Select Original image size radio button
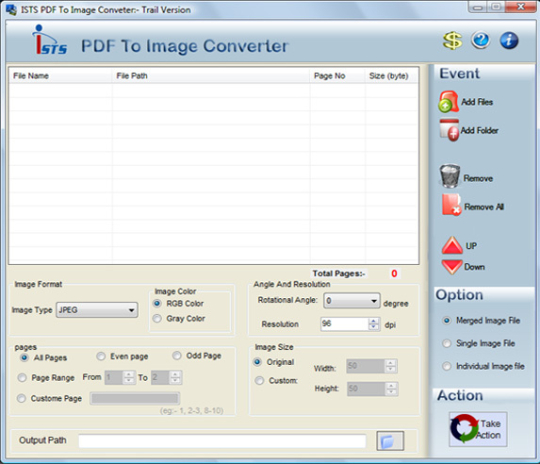 coord(257,362)
